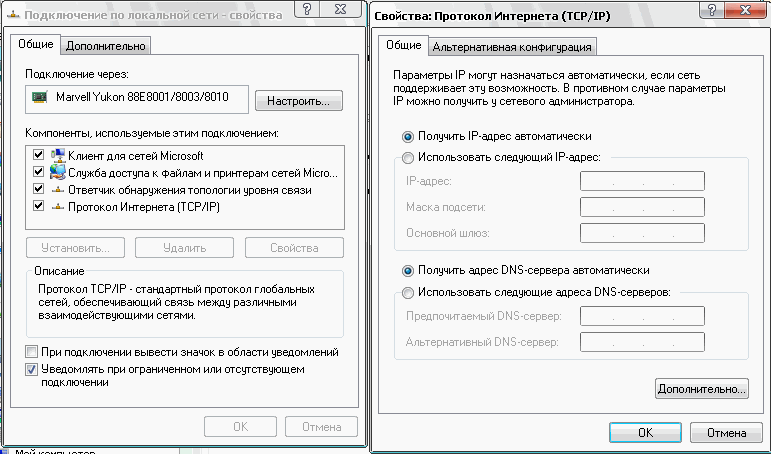Viewport: 771px width, 454px height.
Task: Toggle notify on limited connectivity checkbox
Action: pyautogui.click(x=31, y=369)
